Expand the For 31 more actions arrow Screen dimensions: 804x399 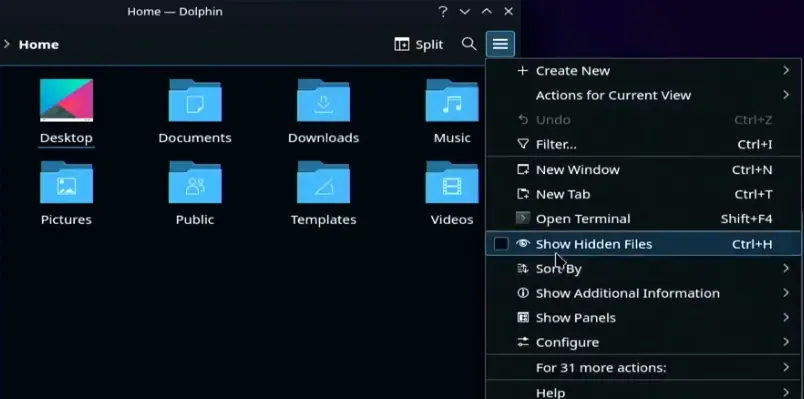click(x=786, y=367)
